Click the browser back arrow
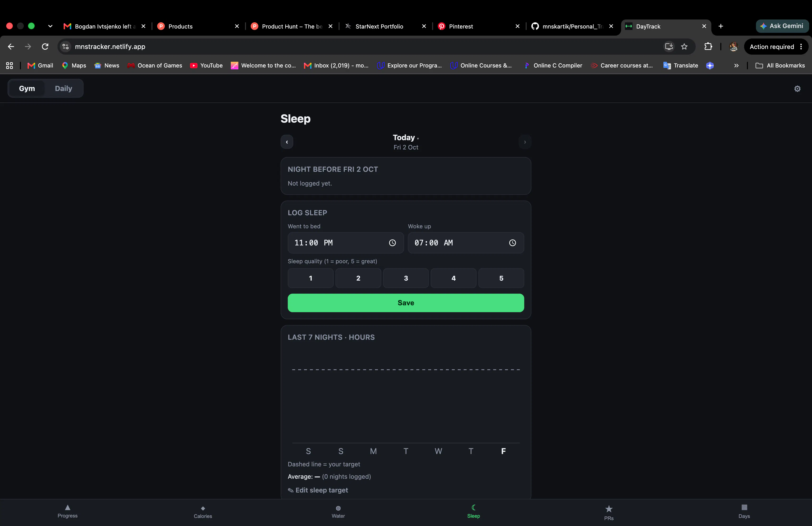 (11, 46)
